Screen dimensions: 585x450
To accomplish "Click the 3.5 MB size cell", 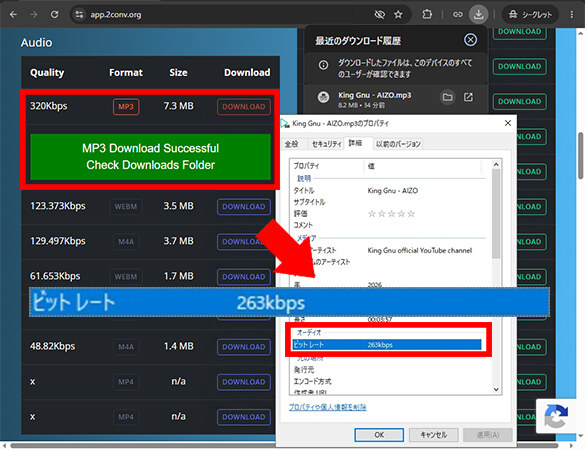I will tap(178, 206).
